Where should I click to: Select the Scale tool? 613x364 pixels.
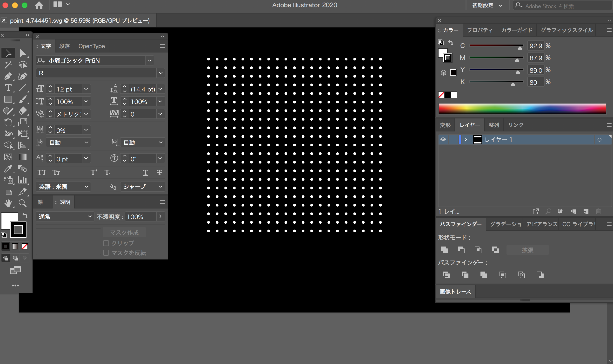click(23, 122)
